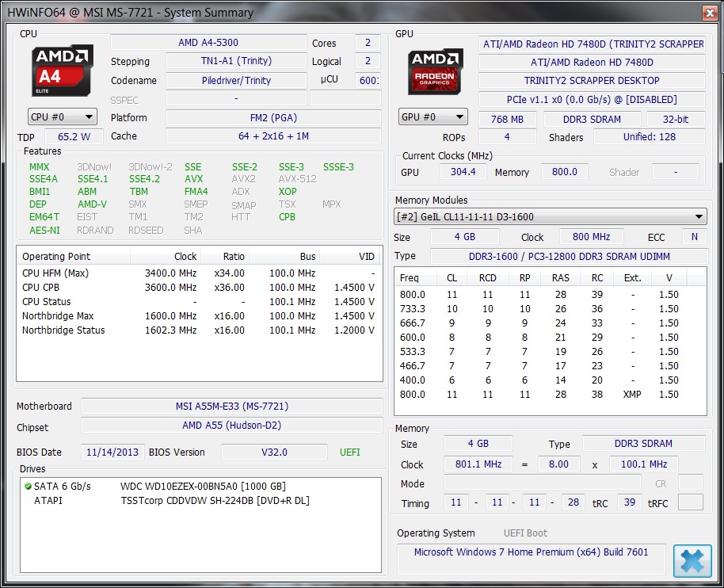
Task: Select the CPU Status row
Action: tap(199, 302)
